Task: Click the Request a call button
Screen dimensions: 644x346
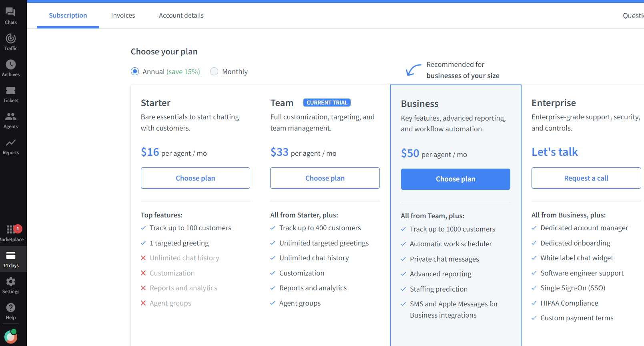Action: [x=586, y=178]
